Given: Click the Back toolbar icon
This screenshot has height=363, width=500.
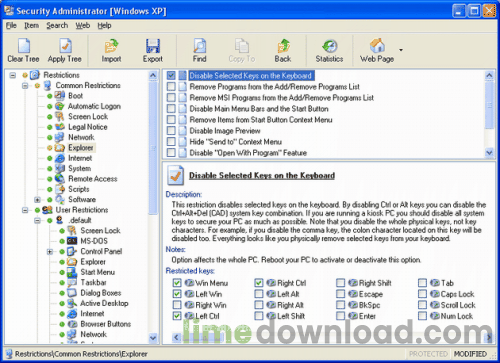Looking at the screenshot, I should pyautogui.click(x=283, y=46).
